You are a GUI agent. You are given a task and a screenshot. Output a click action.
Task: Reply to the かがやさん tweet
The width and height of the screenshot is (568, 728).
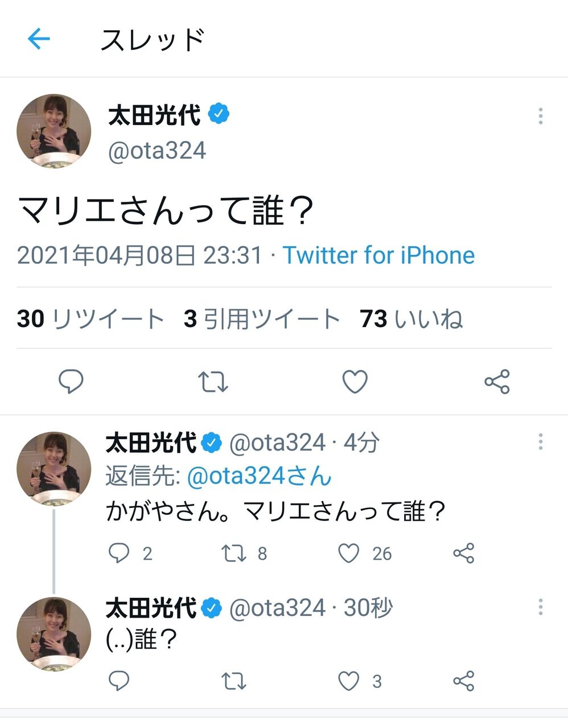click(119, 553)
